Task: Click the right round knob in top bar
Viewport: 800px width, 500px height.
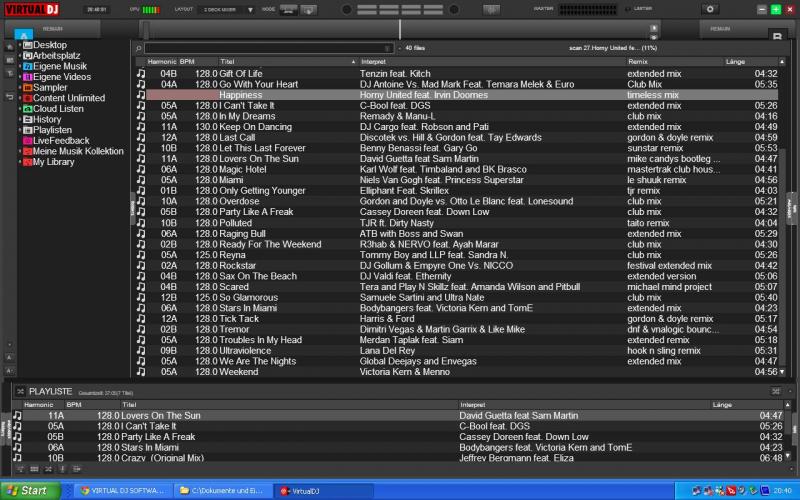Action: coord(454,9)
